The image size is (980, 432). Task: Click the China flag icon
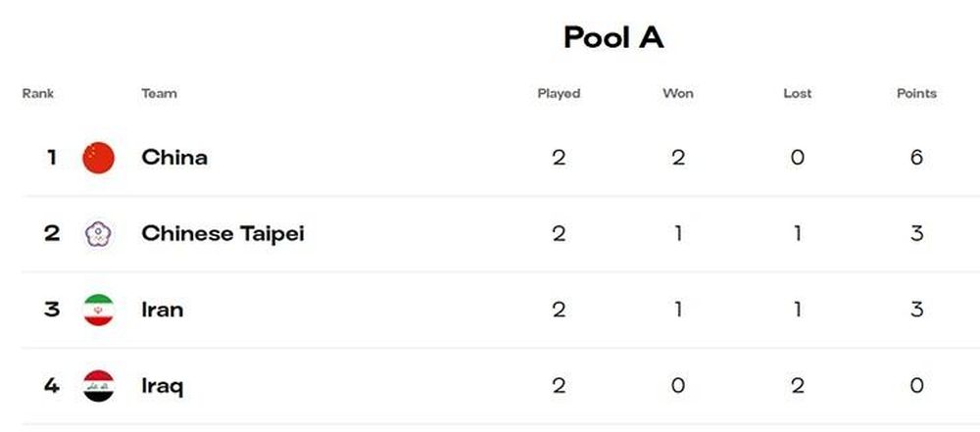pyautogui.click(x=99, y=158)
